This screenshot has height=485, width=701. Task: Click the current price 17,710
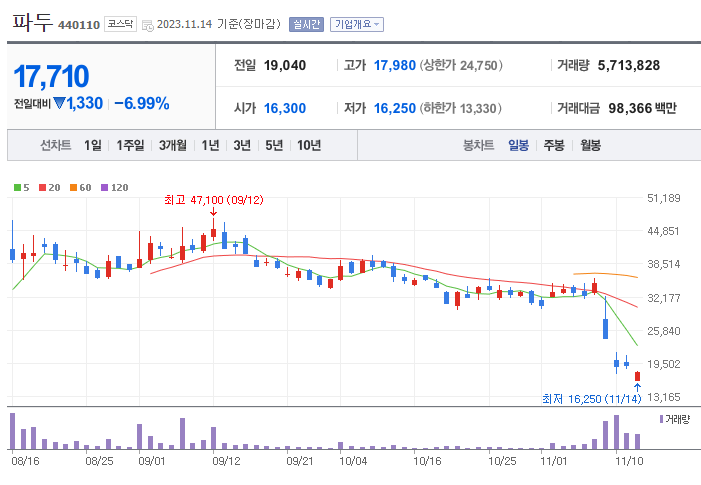click(x=51, y=76)
